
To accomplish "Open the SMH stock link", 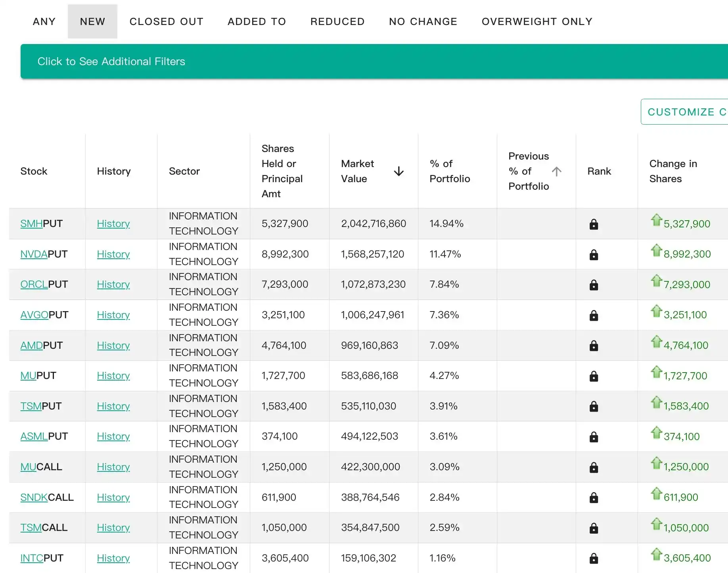I will click(31, 224).
